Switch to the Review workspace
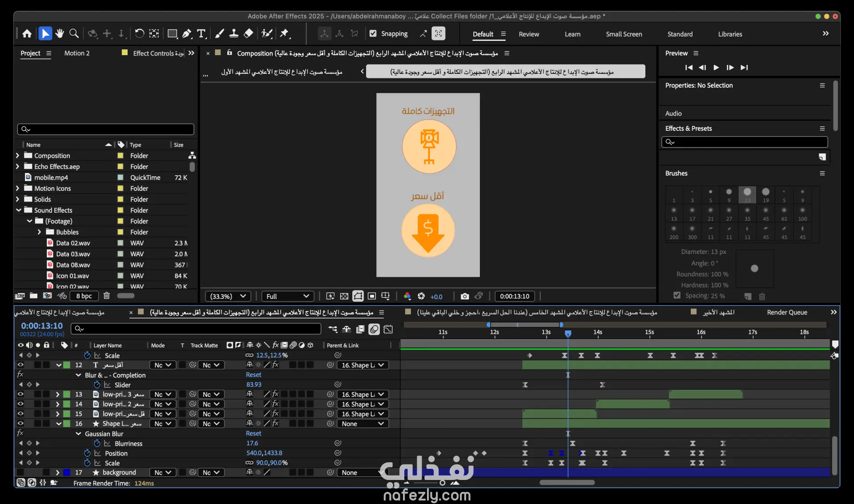The height and width of the screenshot is (504, 854). pyautogui.click(x=528, y=34)
